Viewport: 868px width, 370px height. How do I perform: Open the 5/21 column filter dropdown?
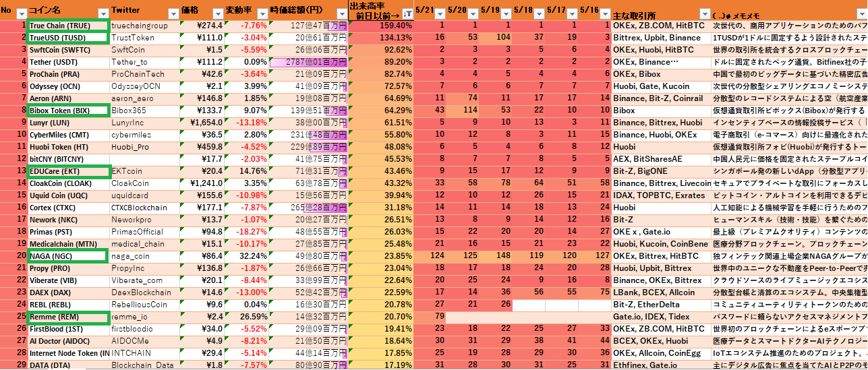coord(438,13)
